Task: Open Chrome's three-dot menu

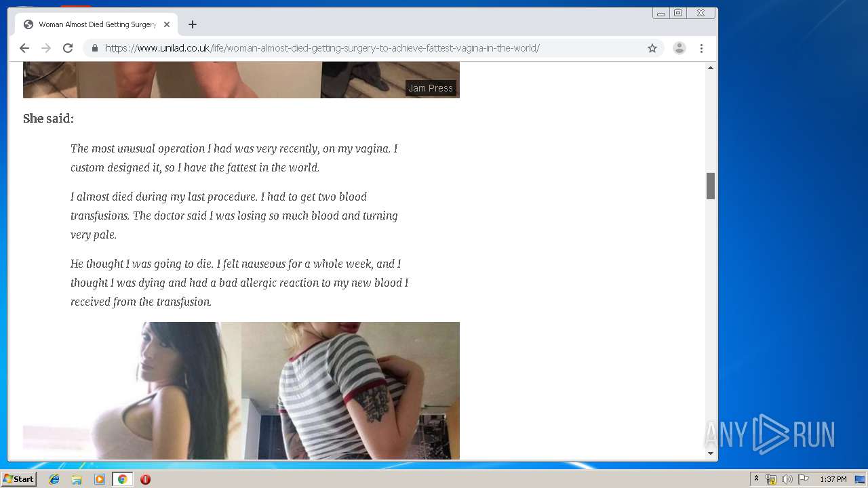Action: coord(701,48)
